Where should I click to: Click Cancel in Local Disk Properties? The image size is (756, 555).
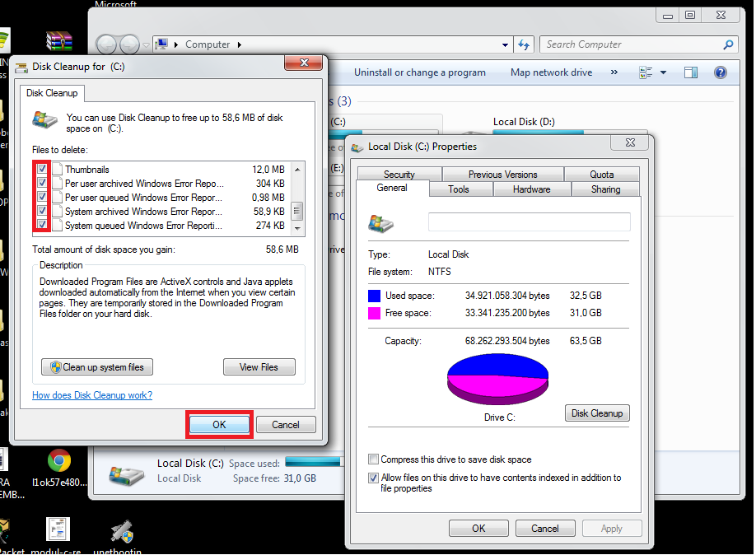545,529
